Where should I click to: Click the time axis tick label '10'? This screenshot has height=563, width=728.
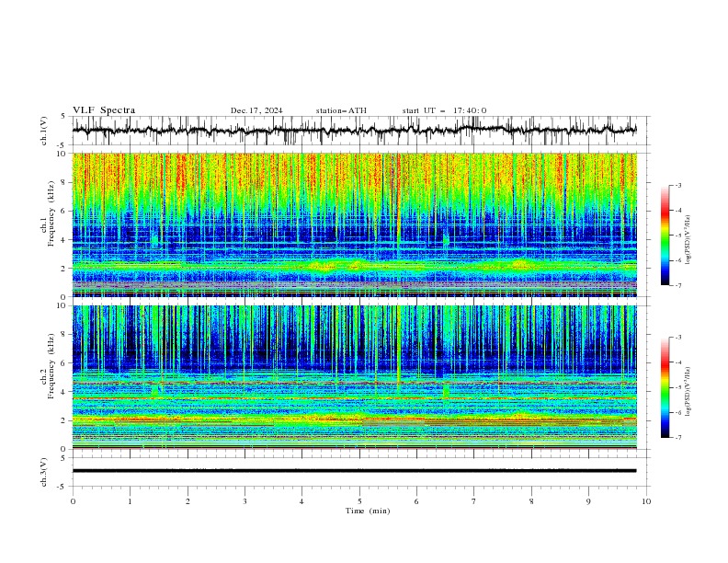pyautogui.click(x=646, y=501)
